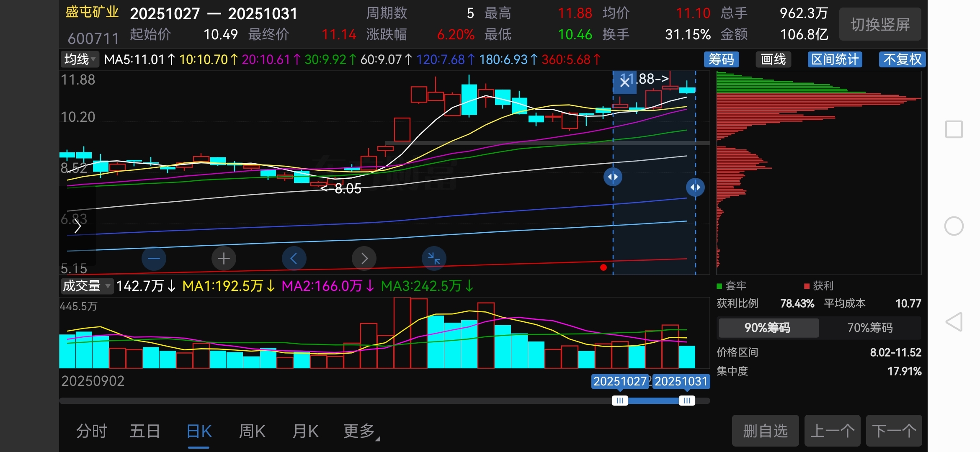Viewport: 980px width, 452px height.
Task: Switch to the 周K tab
Action: coord(252,431)
